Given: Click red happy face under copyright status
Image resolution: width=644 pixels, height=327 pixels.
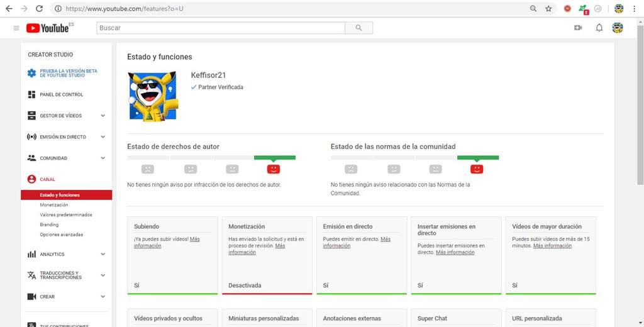Looking at the screenshot, I should tap(274, 169).
